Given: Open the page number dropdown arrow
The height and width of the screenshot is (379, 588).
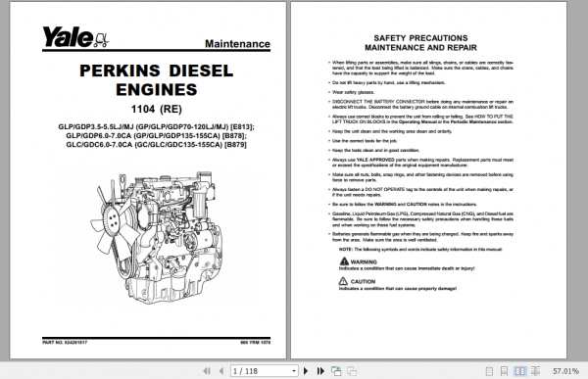Looking at the screenshot, I should [x=294, y=371].
